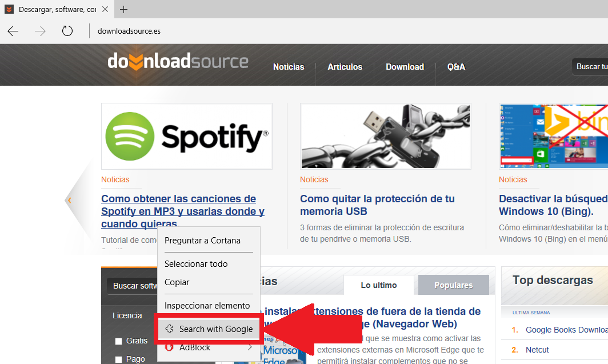Go back with the browser back arrow
Image resolution: width=608 pixels, height=364 pixels.
pyautogui.click(x=13, y=31)
